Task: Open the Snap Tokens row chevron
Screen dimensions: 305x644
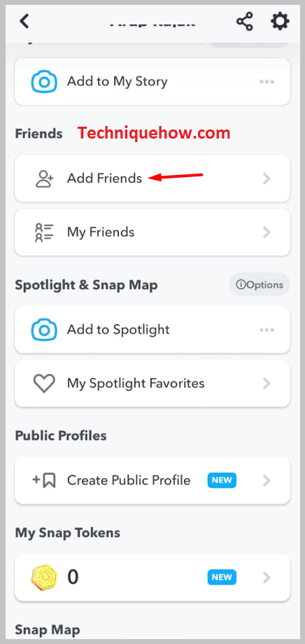Action: pos(267,577)
